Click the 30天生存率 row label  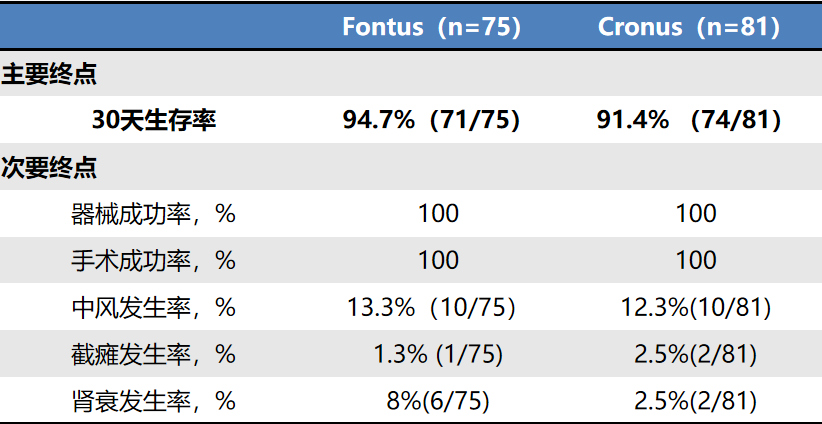[154, 121]
